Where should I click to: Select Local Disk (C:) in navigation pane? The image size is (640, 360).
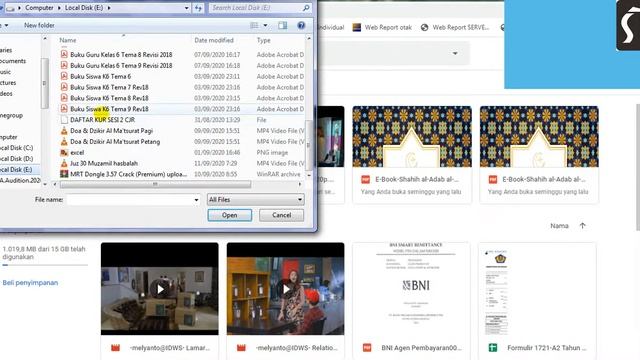click(x=16, y=148)
